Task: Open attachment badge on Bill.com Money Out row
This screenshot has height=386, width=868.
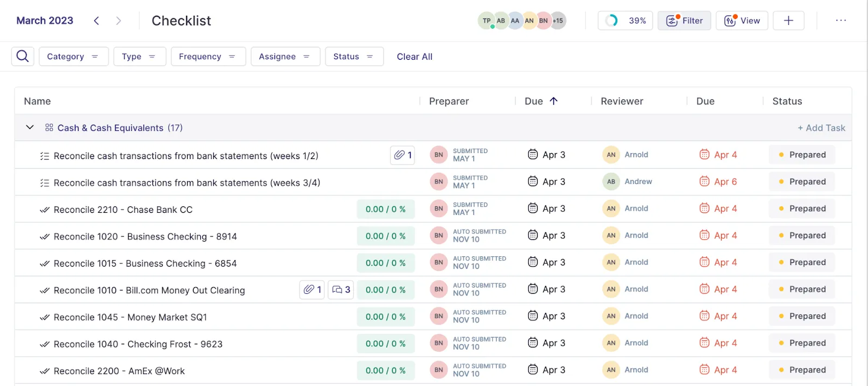Action: coord(312,290)
